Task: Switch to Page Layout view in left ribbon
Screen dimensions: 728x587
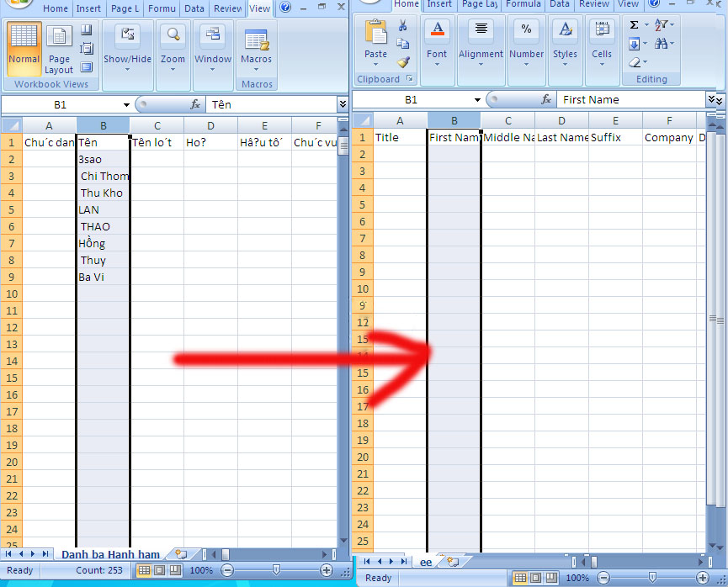Action: click(x=59, y=49)
